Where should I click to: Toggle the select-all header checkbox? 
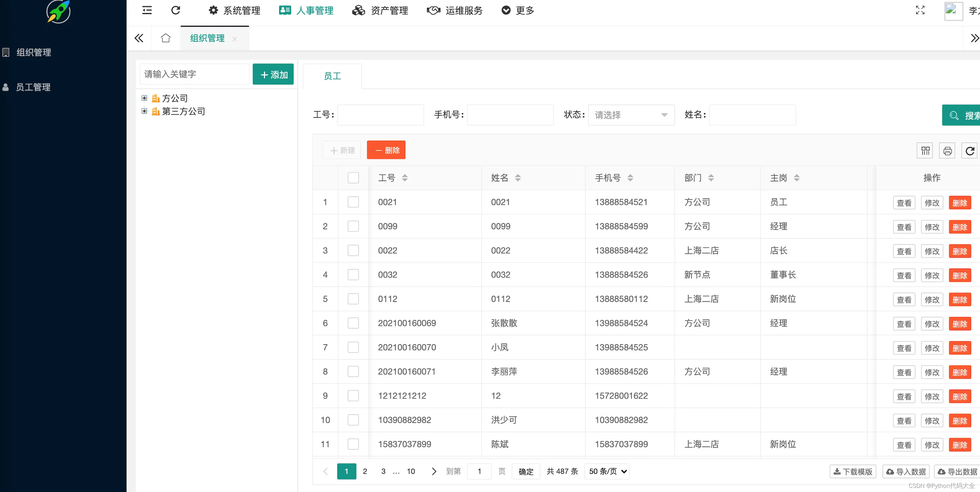353,178
